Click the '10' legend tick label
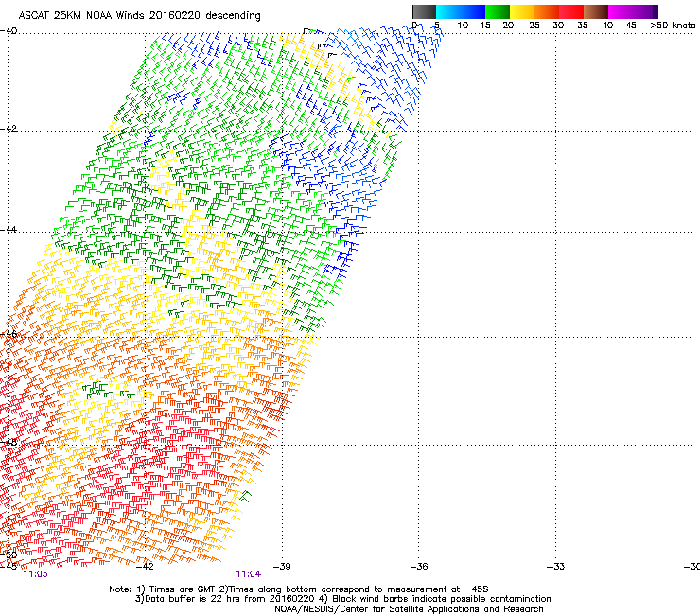Image resolution: width=700 pixels, height=615 pixels. [463, 26]
